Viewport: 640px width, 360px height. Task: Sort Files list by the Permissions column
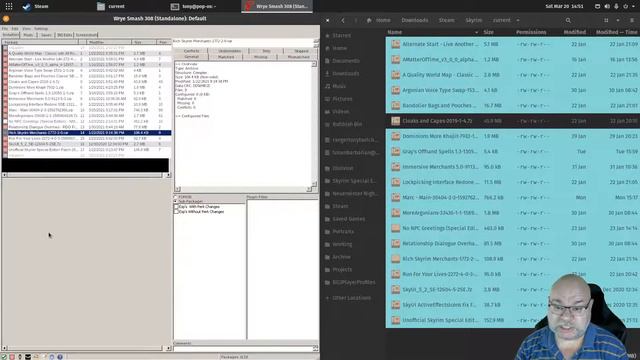pyautogui.click(x=531, y=32)
